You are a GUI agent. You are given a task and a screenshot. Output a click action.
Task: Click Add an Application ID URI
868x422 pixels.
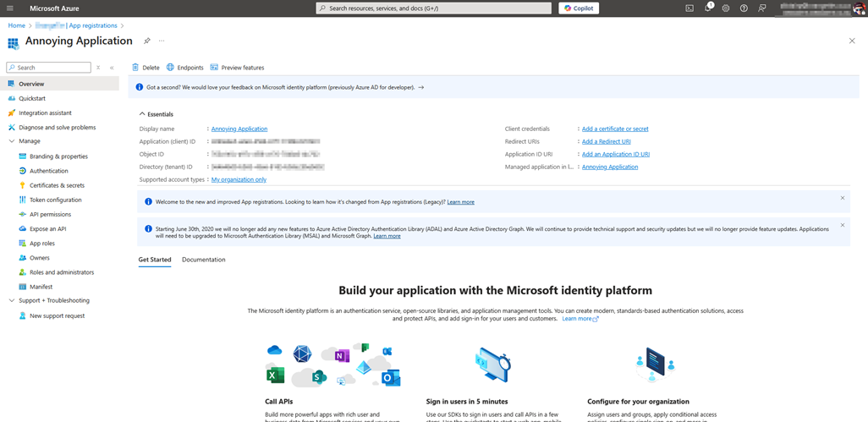click(x=616, y=154)
